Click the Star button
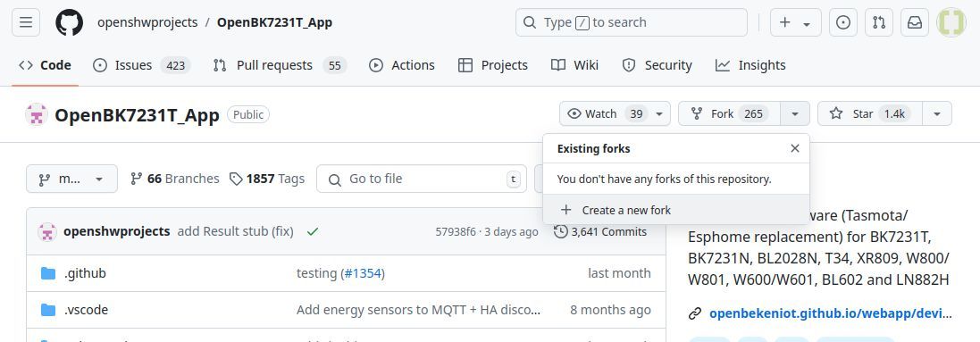The width and height of the screenshot is (980, 342). [x=869, y=113]
